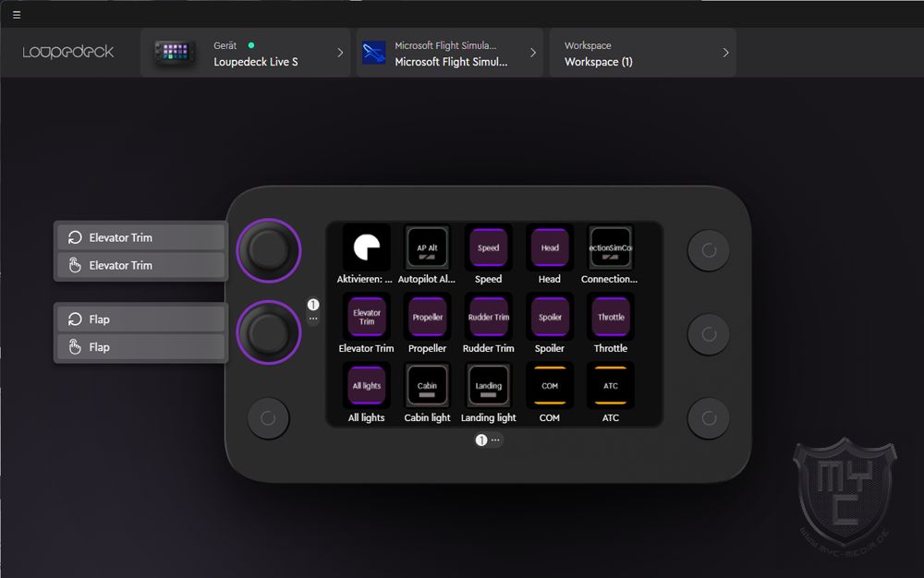Toggle the Cabin light switch

tap(427, 386)
